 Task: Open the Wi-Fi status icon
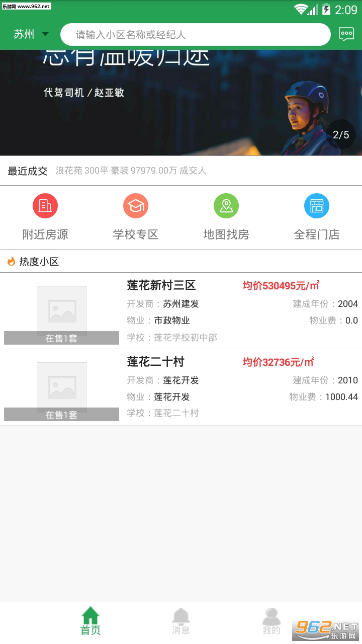[x=301, y=9]
